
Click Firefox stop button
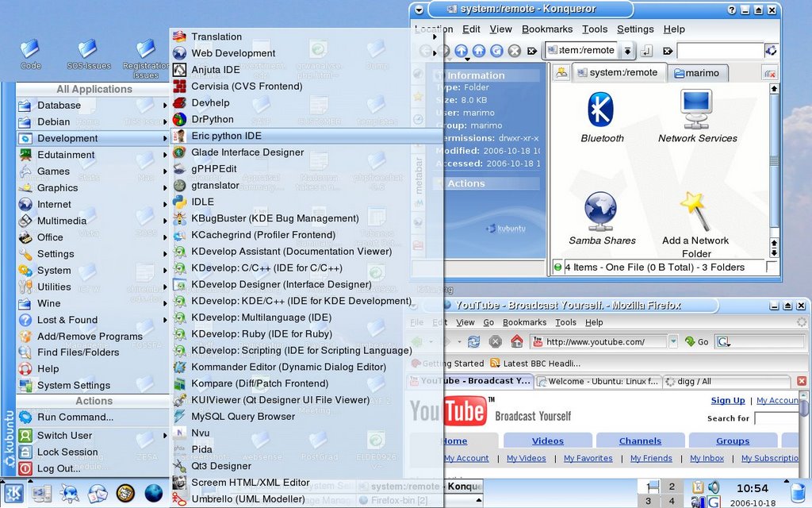[x=495, y=341]
